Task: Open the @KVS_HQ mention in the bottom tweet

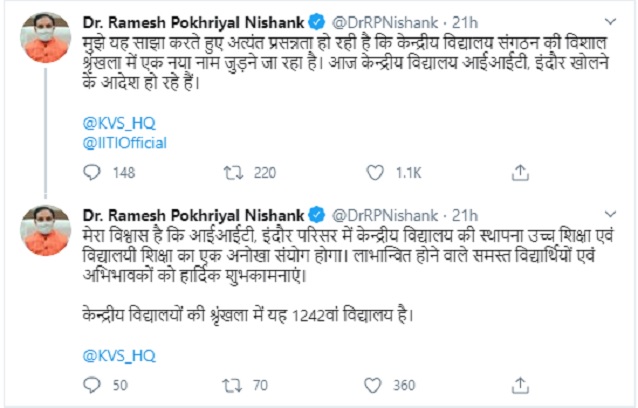Action: [114, 354]
